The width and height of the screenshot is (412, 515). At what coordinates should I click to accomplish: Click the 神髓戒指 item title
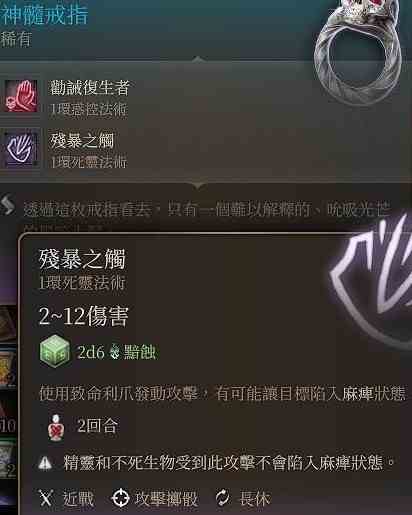coord(44,14)
